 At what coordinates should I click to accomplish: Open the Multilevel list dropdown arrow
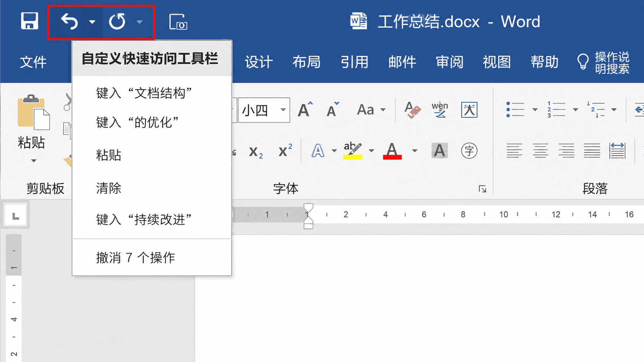tap(614, 110)
